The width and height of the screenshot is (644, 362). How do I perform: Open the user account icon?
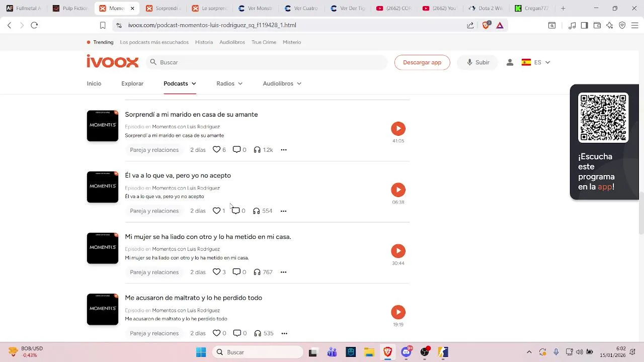pyautogui.click(x=510, y=62)
